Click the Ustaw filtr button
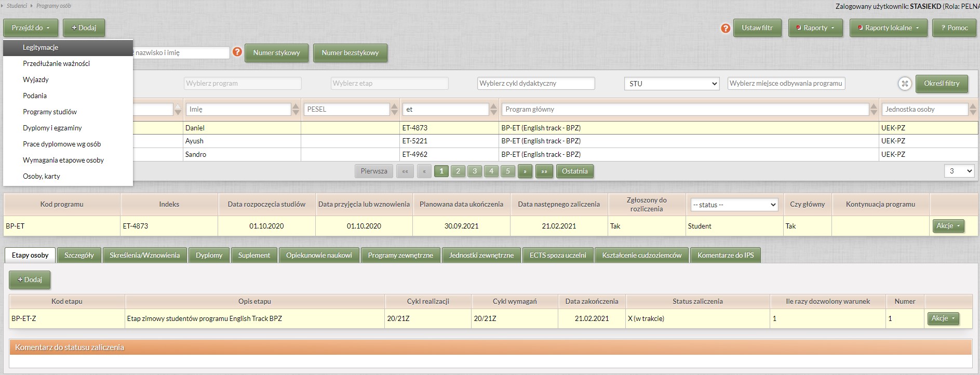Screen dimensions: 980x375 pyautogui.click(x=757, y=28)
